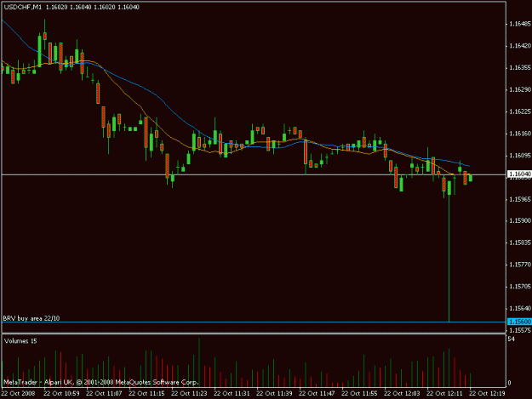Click the '22 Oct 11:07' time axis label
532x399 pixels.
coord(104,394)
